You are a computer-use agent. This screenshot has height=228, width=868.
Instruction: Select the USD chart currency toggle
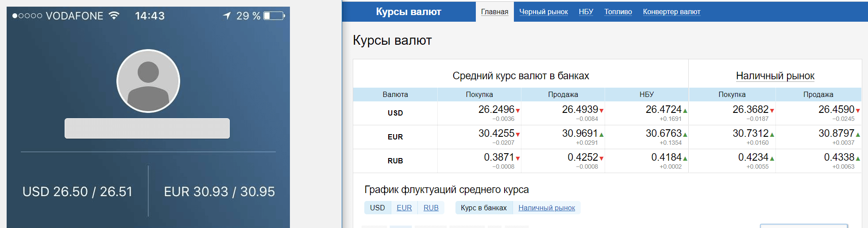(x=378, y=208)
